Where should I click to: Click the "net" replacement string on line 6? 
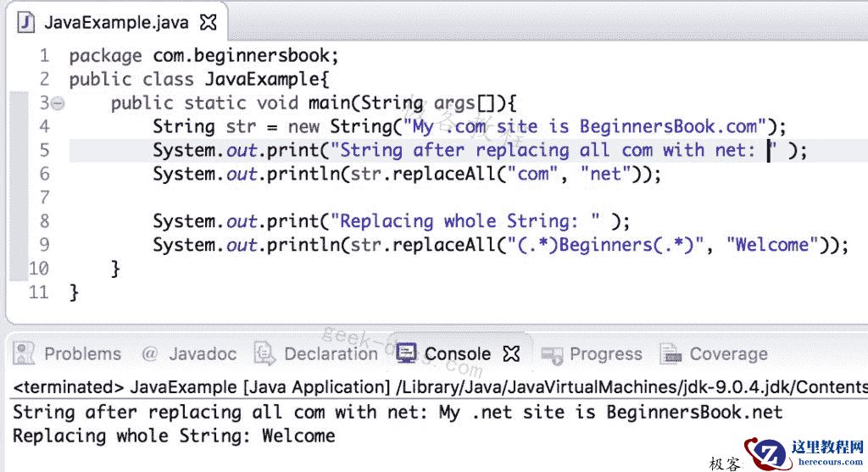[606, 175]
